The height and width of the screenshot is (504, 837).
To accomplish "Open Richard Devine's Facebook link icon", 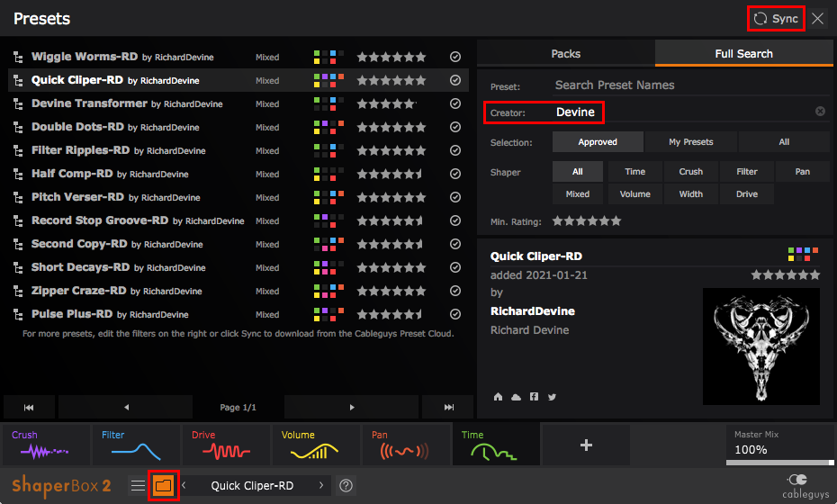I will pos(534,396).
